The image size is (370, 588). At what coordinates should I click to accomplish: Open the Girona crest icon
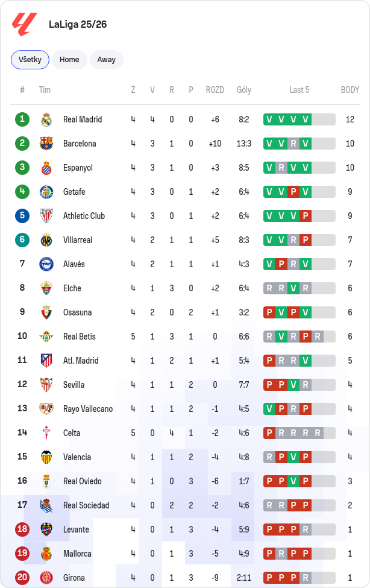46,578
